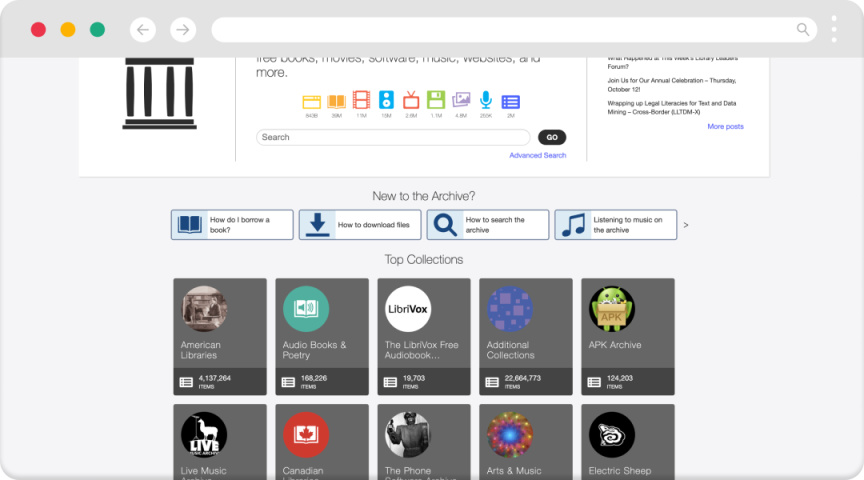Click the browser address bar
The width and height of the screenshot is (864, 480).
point(514,30)
